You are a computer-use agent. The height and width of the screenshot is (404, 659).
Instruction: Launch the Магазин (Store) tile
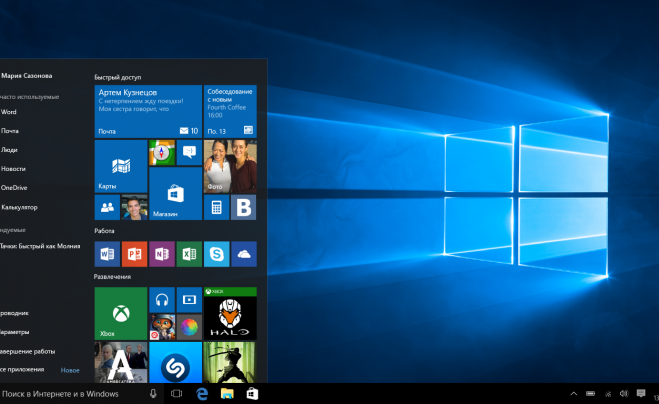coord(174,193)
